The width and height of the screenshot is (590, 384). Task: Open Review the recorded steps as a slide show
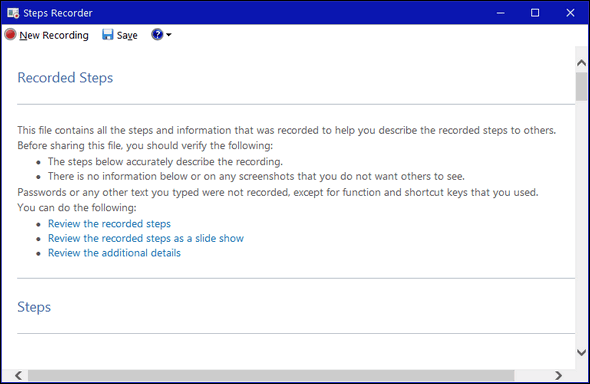[x=146, y=238]
